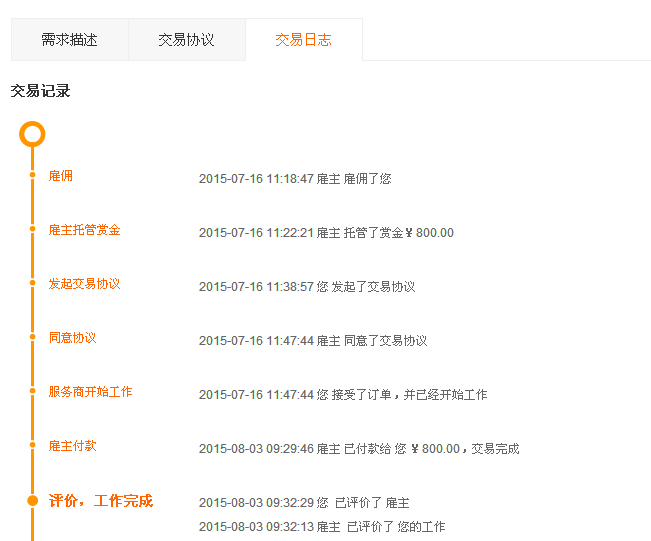This screenshot has width=651, height=541.
Task: Click the timeline dot beside 雇主付款
Action: (x=32, y=446)
